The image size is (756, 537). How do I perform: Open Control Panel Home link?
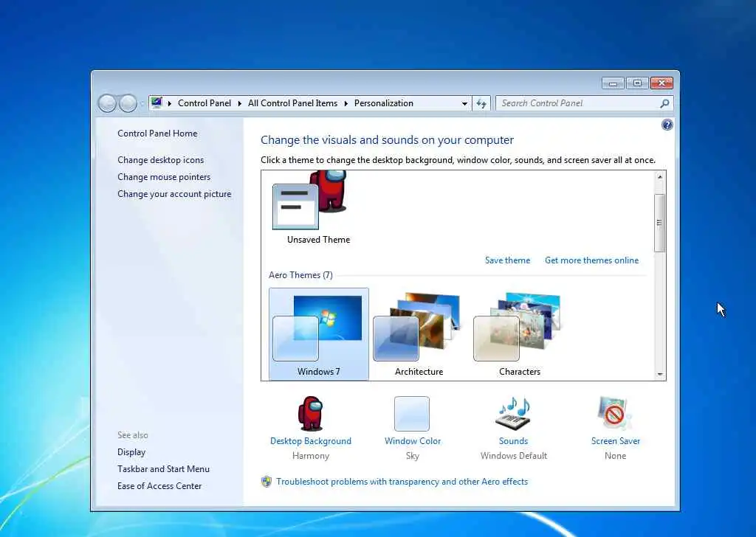tap(157, 134)
